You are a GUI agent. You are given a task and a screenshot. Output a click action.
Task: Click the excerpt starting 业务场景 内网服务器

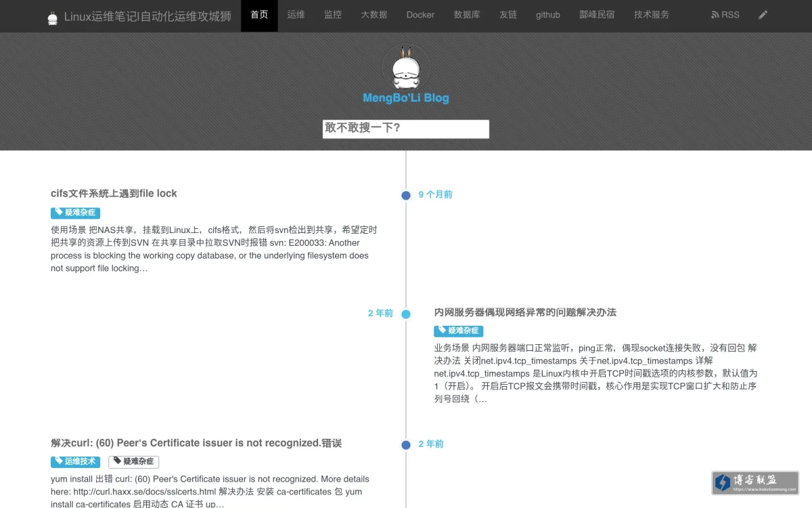(x=595, y=373)
